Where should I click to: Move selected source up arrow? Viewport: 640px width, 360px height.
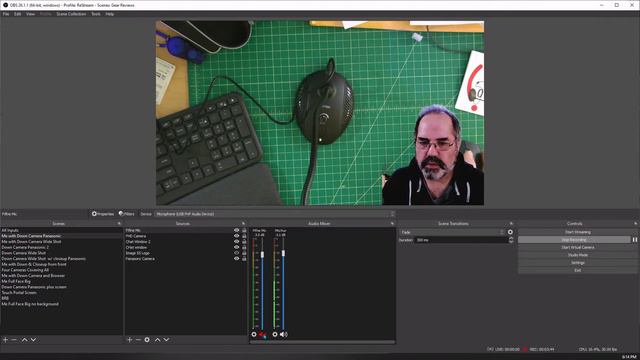point(158,340)
